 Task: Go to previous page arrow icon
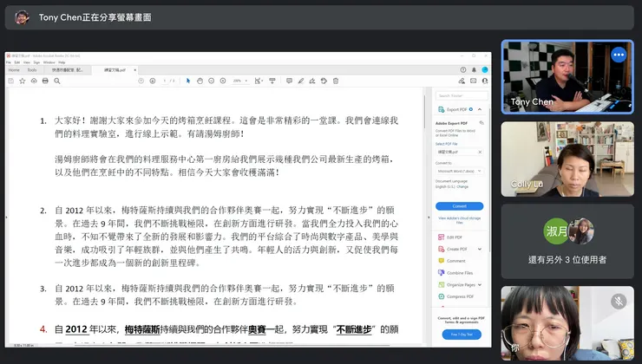coord(141,81)
